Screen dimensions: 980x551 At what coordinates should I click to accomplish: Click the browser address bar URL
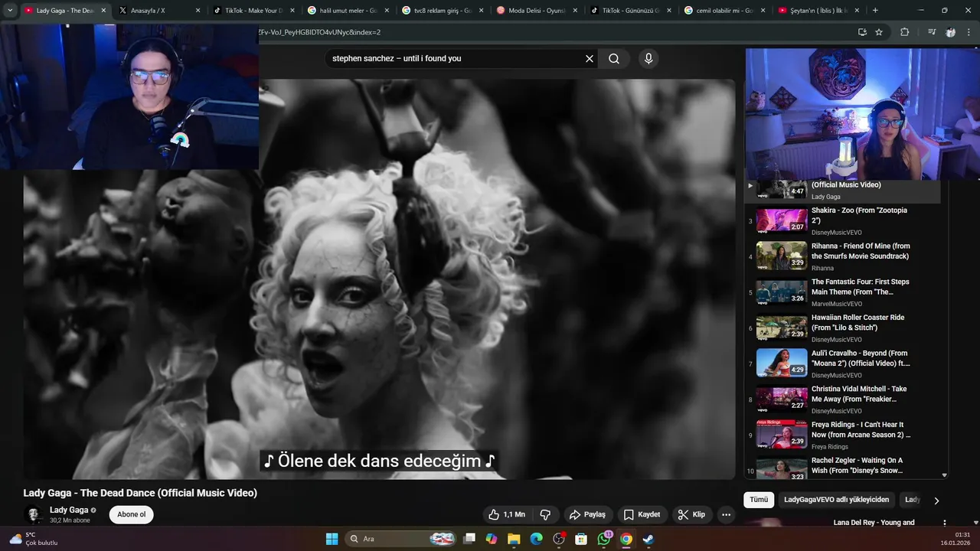click(319, 32)
